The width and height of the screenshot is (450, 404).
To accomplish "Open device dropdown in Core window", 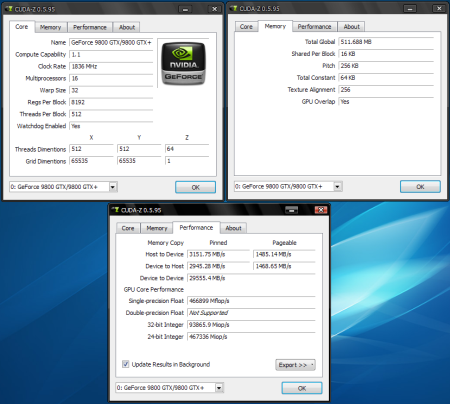I will pyautogui.click(x=113, y=187).
